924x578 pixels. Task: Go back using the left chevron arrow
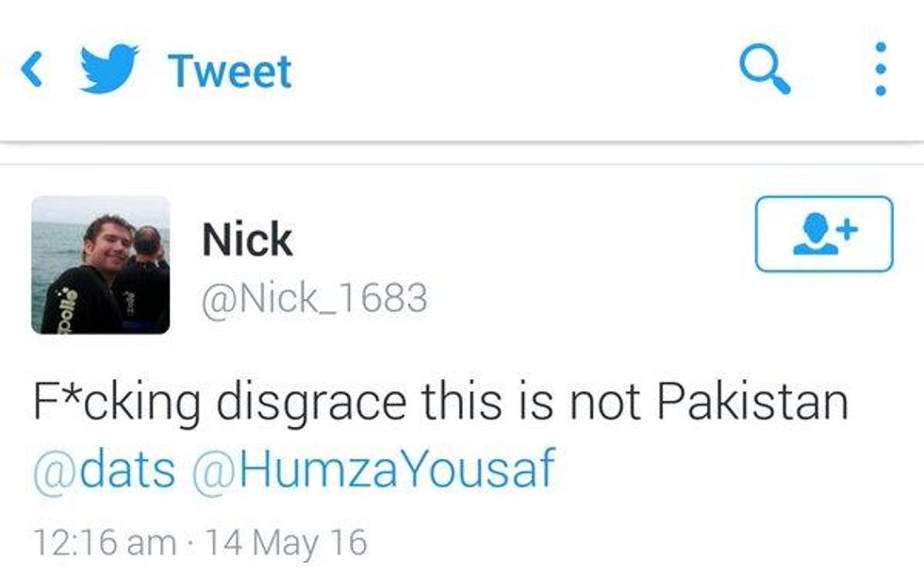(32, 70)
